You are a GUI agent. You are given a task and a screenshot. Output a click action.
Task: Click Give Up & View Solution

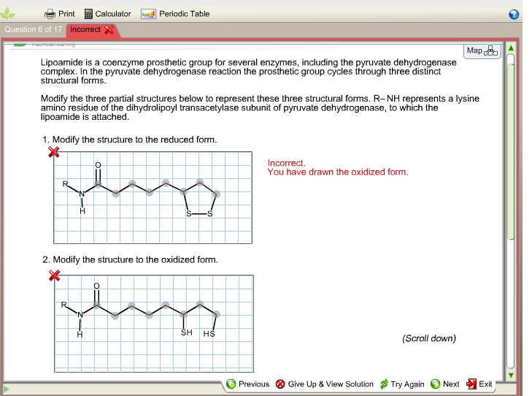(x=324, y=384)
